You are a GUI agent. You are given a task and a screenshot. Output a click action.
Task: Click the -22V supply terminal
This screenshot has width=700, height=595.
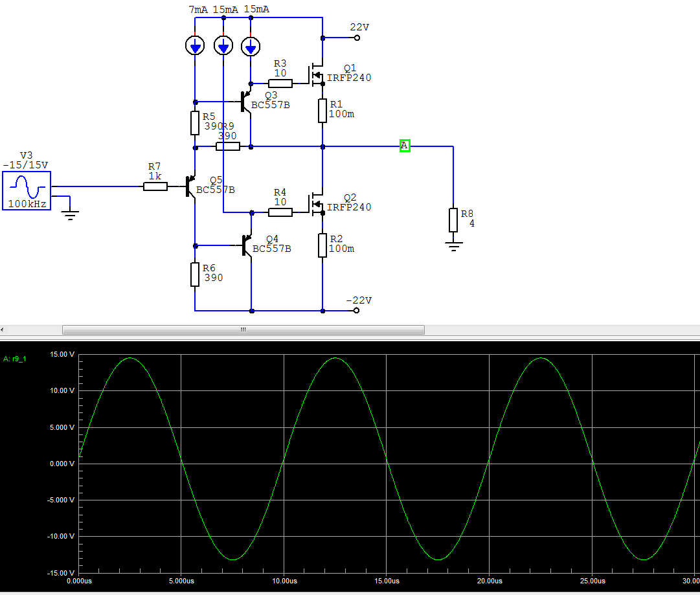tap(356, 311)
